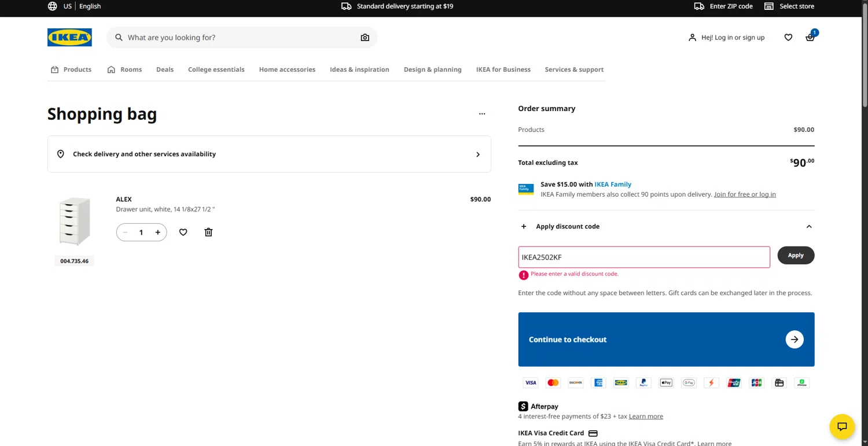The image size is (868, 446).
Task: Click Enter ZIP code
Action: point(731,6)
